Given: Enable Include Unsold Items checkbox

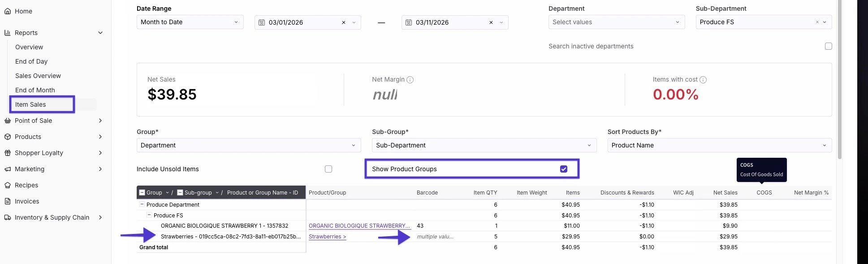Looking at the screenshot, I should (x=328, y=169).
